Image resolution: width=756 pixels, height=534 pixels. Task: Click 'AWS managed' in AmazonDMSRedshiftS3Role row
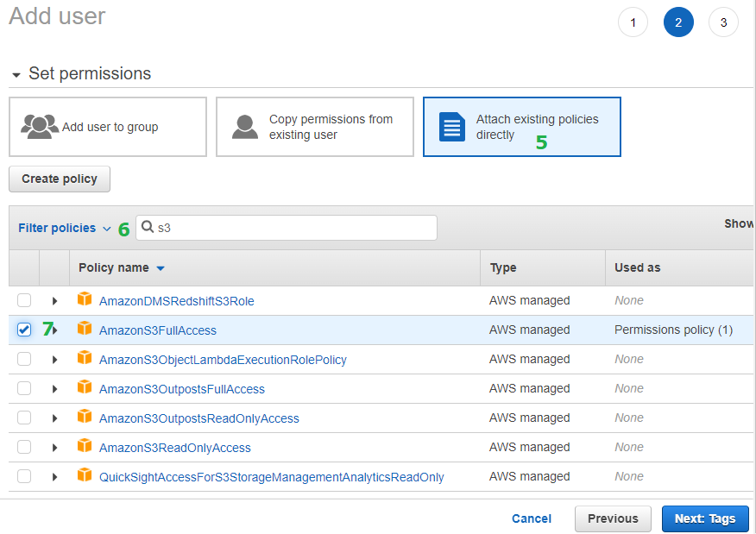pyautogui.click(x=529, y=300)
